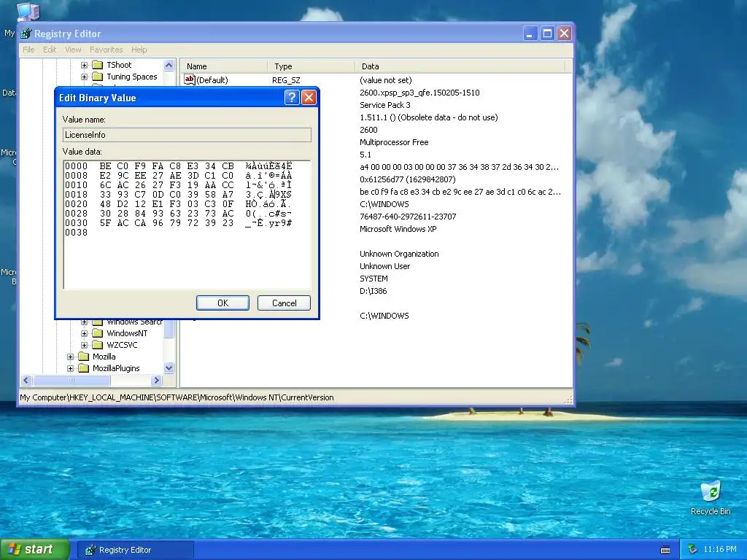Select the WZCSVC folder icon

(98, 345)
